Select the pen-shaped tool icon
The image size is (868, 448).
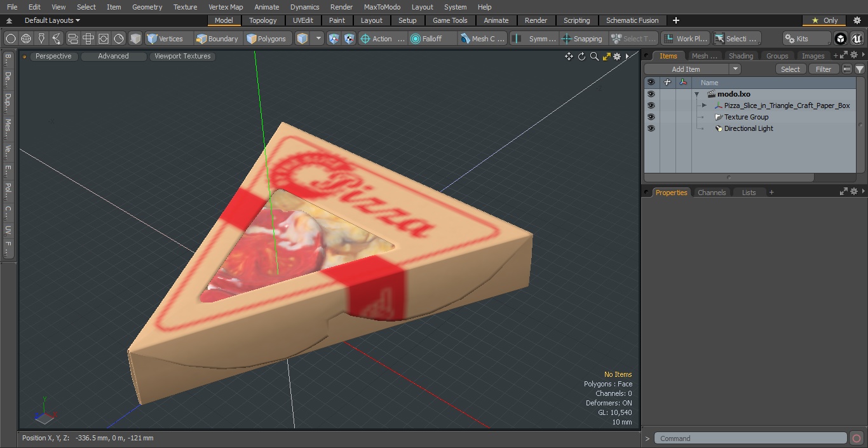point(41,39)
